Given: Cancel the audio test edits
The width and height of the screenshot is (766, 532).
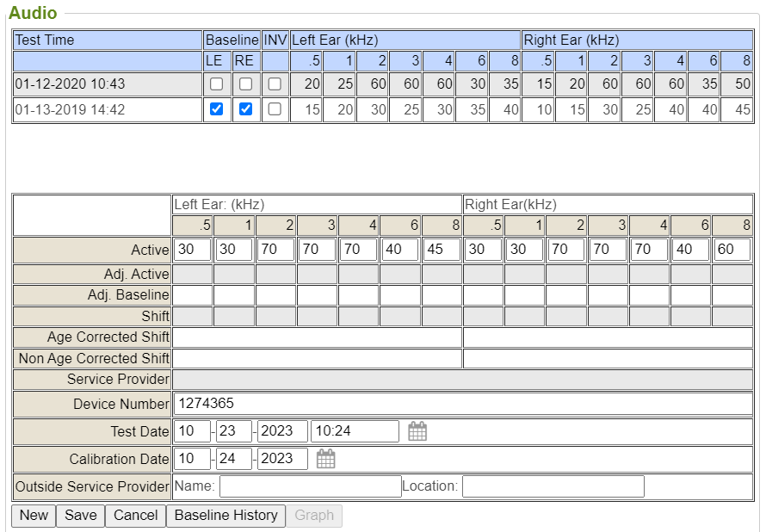Looking at the screenshot, I should tap(136, 516).
